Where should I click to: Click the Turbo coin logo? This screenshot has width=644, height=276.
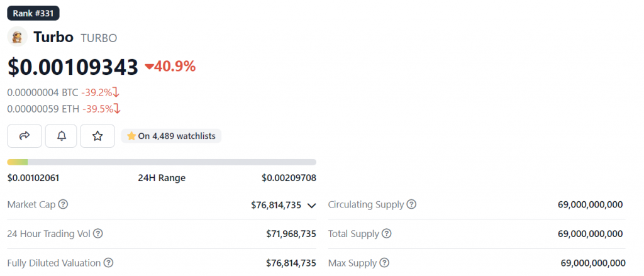tap(17, 37)
